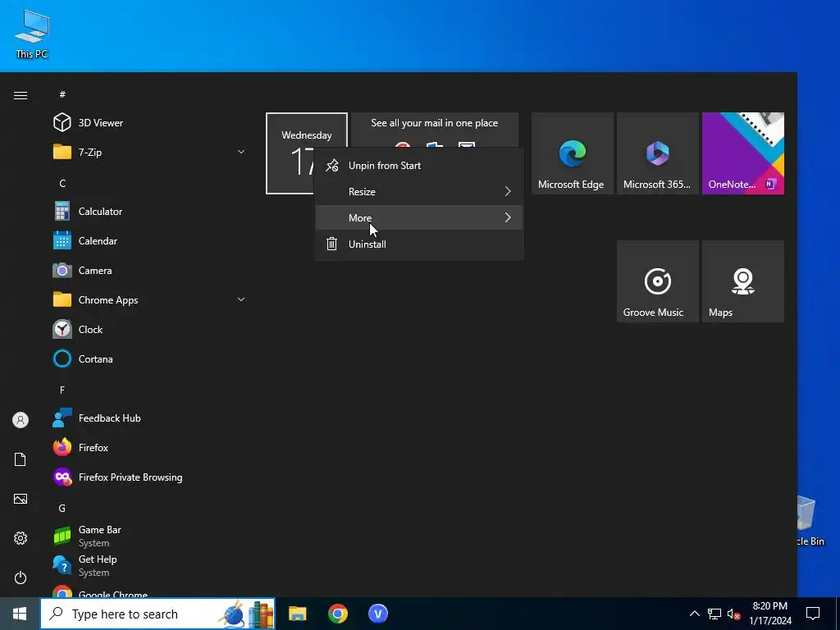
Task: Open the Microsoft 365 tile
Action: tap(657, 153)
